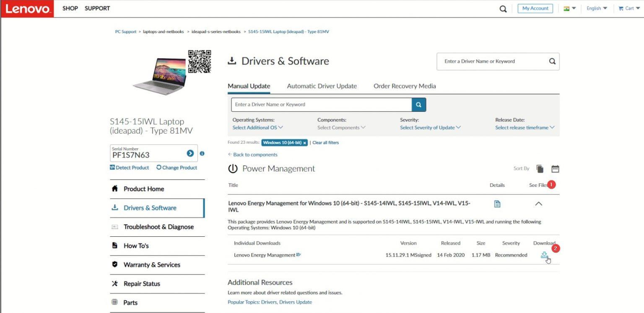This screenshot has height=313, width=644.
Task: Sort driver results by name using document icon
Action: click(x=540, y=168)
